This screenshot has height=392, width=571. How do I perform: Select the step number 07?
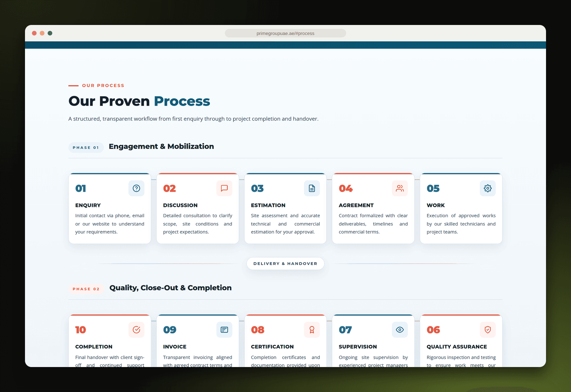pos(345,330)
